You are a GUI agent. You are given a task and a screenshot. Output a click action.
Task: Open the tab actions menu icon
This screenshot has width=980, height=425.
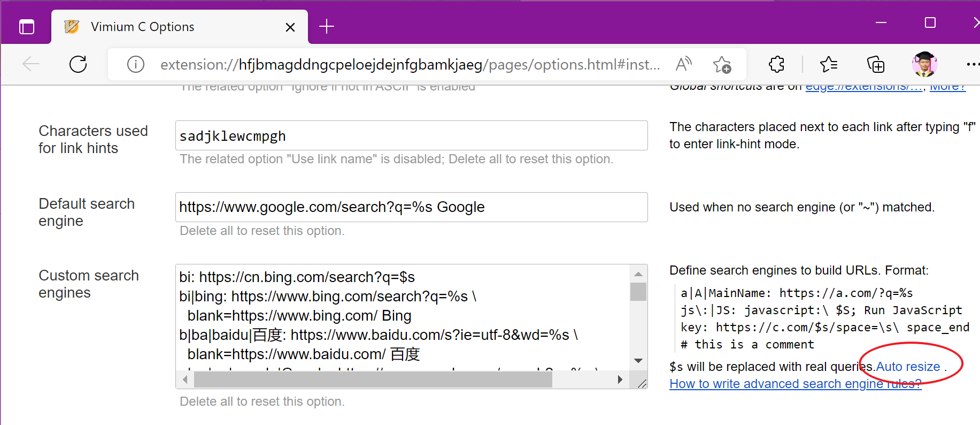coord(26,27)
